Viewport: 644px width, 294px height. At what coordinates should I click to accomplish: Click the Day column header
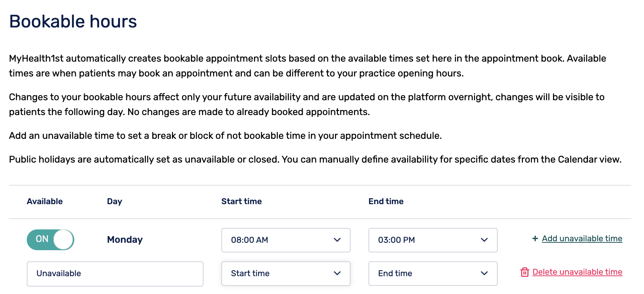114,201
